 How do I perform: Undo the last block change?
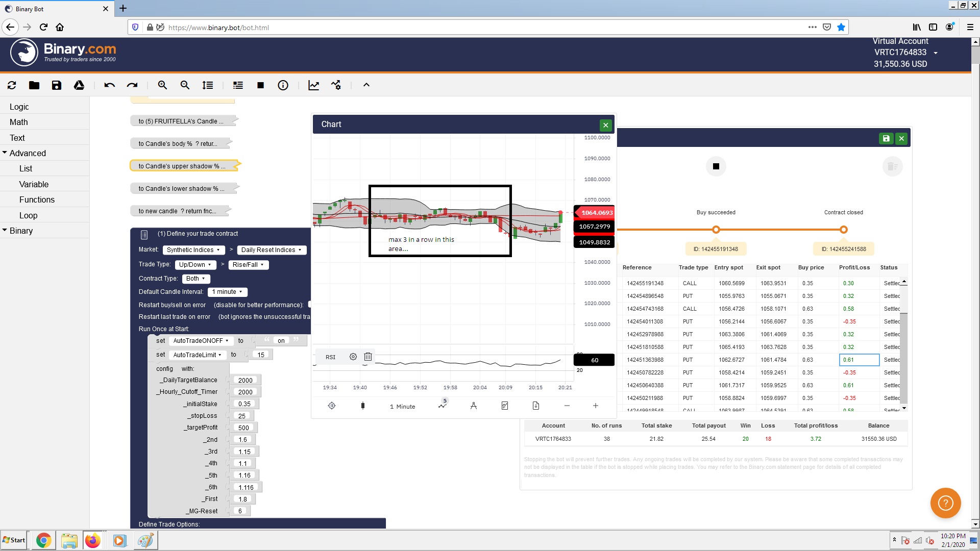pos(109,85)
